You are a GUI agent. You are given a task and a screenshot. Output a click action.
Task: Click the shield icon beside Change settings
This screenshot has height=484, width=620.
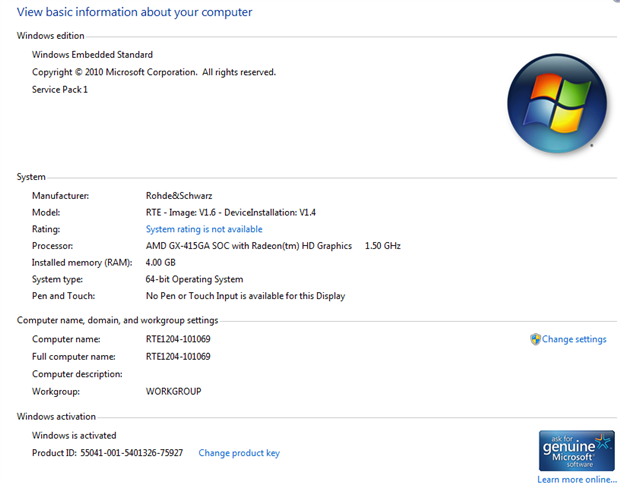tap(535, 339)
